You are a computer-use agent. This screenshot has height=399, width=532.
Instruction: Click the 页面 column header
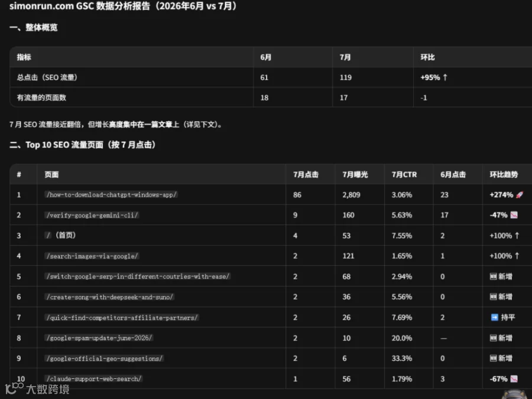coord(51,174)
